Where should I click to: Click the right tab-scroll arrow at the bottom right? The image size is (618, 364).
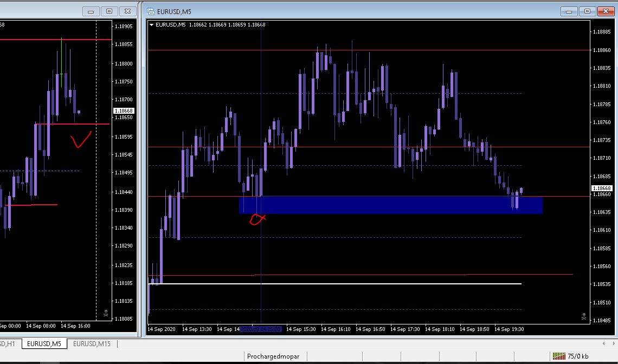tap(614, 343)
